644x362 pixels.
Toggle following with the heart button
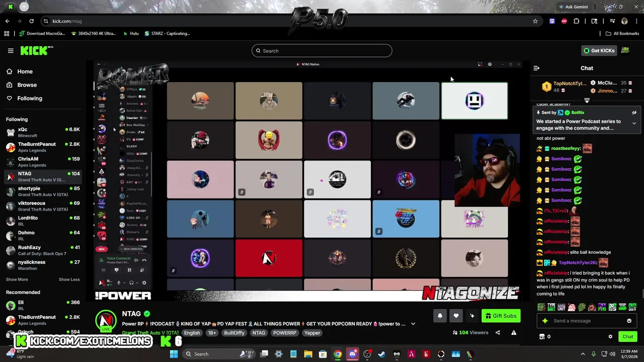click(456, 316)
